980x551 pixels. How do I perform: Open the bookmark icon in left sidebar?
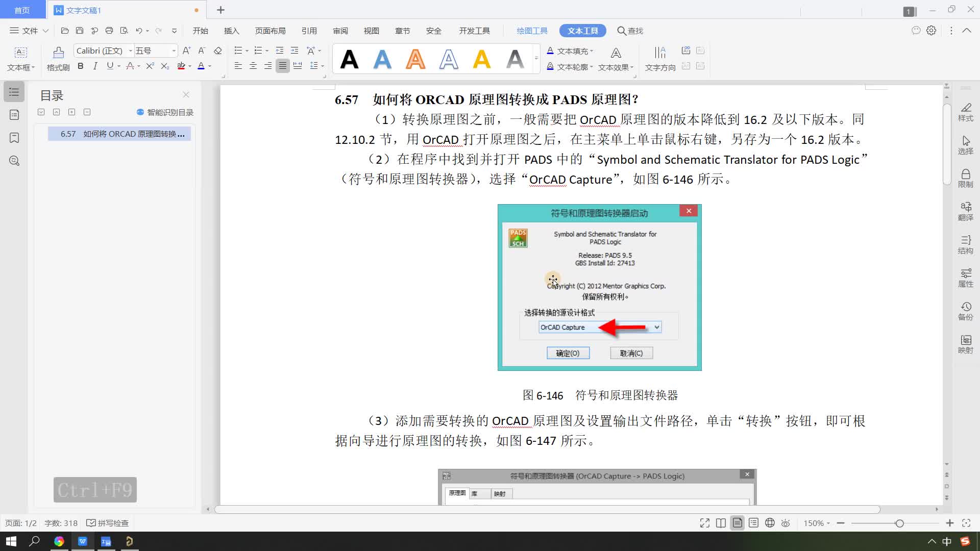pyautogui.click(x=14, y=138)
